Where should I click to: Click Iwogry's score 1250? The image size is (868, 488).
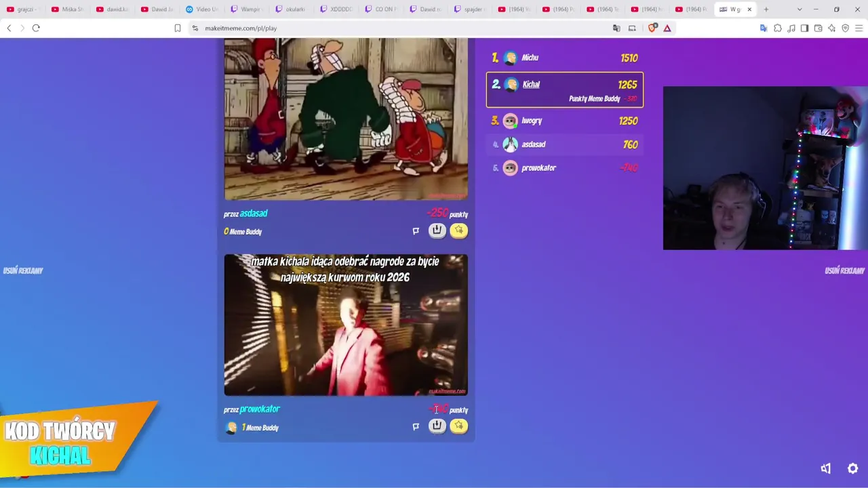pos(629,121)
